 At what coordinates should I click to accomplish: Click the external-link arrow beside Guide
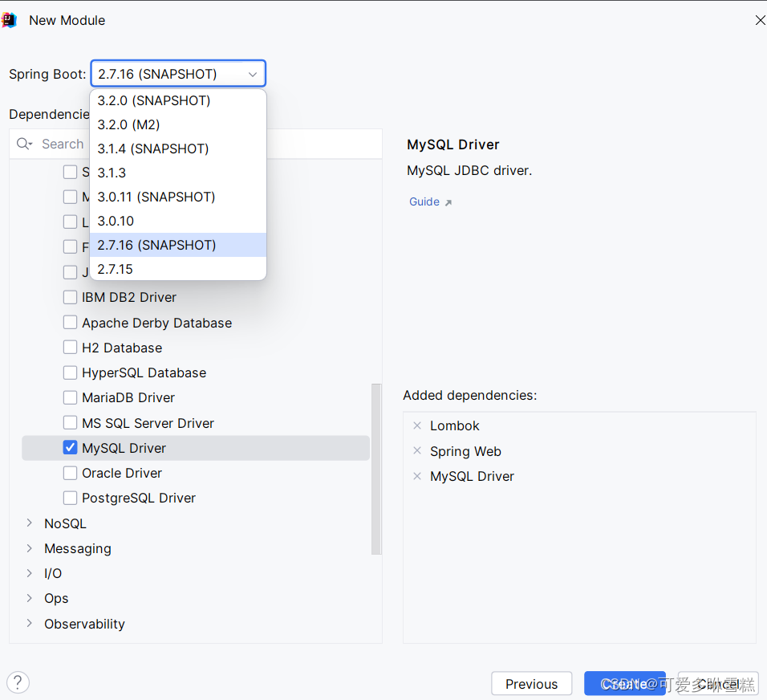448,201
